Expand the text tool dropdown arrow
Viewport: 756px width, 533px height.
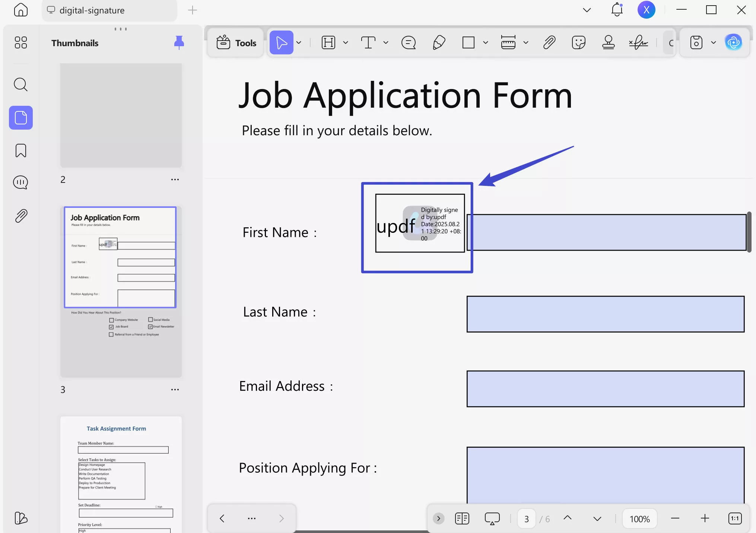tap(386, 42)
